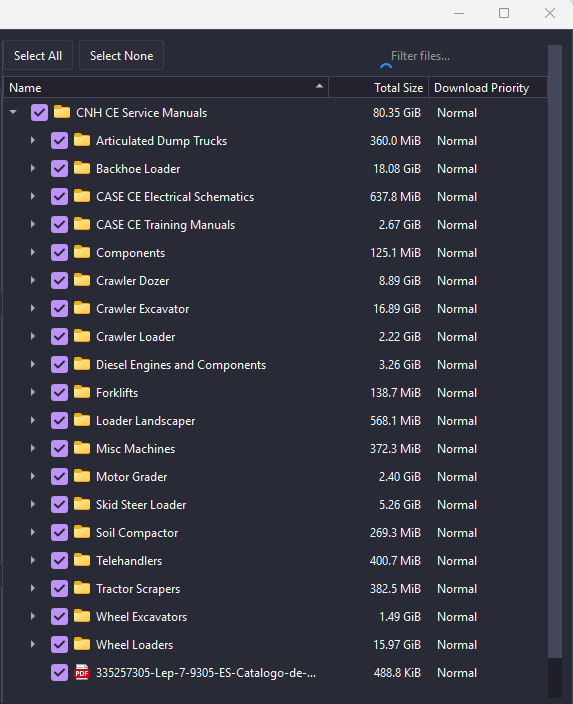Change Normal priority for Soil Compactor
The height and width of the screenshot is (704, 573).
[457, 533]
